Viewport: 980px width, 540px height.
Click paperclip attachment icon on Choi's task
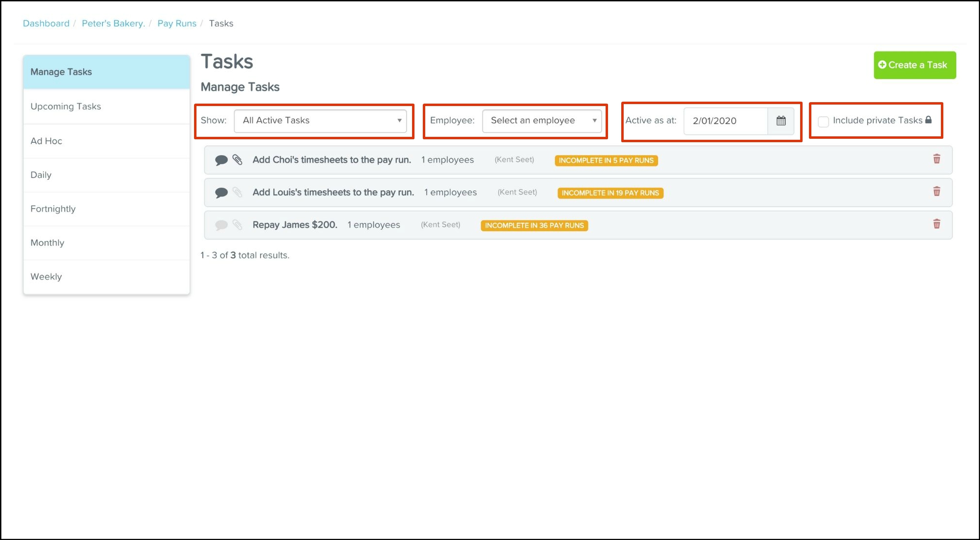(238, 160)
